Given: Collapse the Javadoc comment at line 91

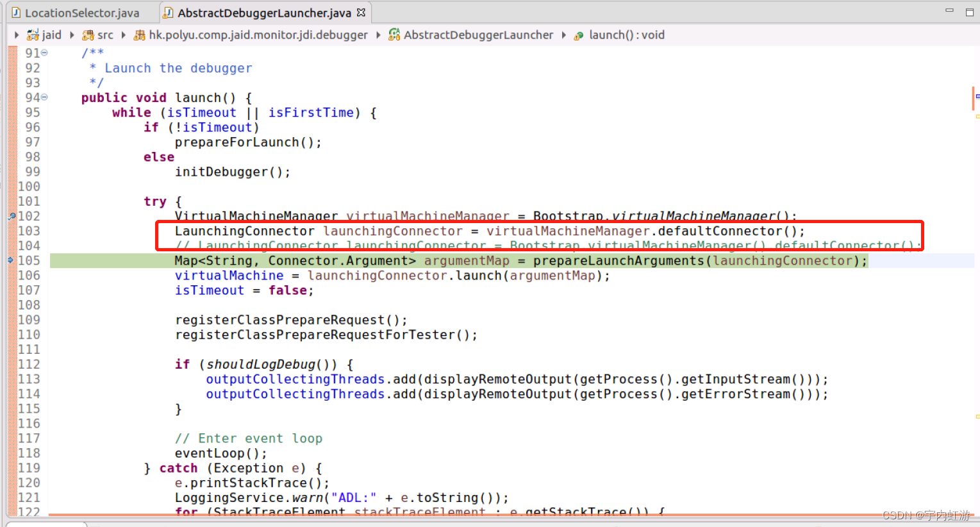Looking at the screenshot, I should point(44,53).
